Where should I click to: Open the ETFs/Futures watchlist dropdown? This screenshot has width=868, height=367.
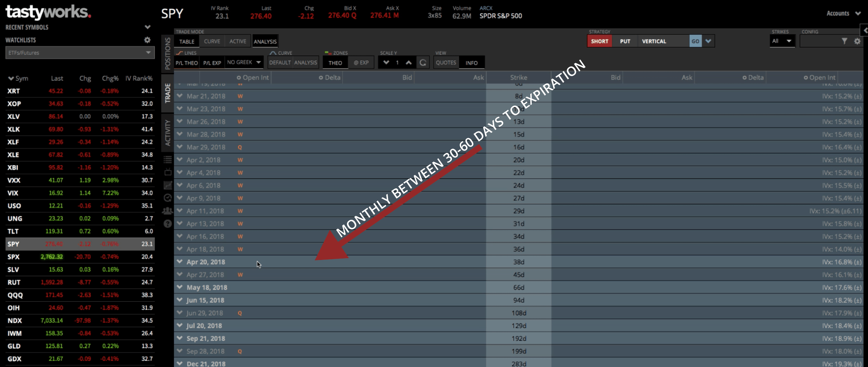point(80,53)
